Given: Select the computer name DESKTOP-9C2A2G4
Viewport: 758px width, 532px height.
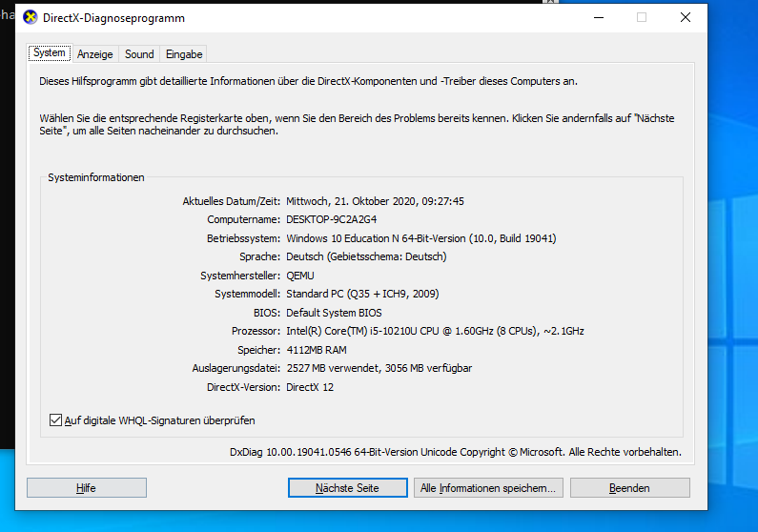Looking at the screenshot, I should (331, 219).
